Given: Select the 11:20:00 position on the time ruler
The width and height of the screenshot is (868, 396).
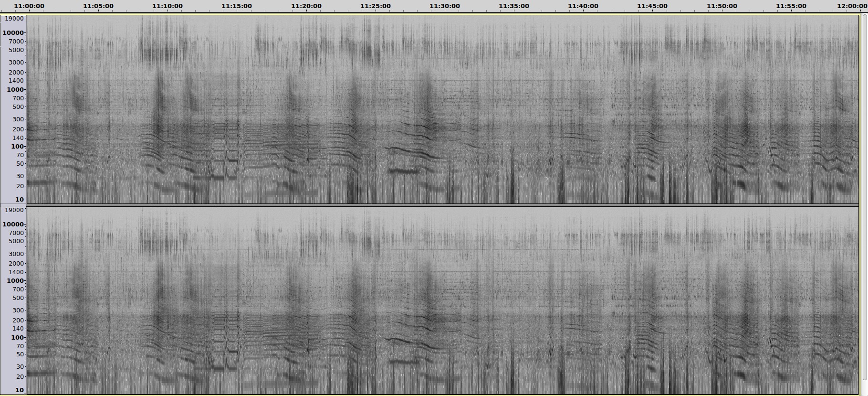Looking at the screenshot, I should click(x=306, y=6).
